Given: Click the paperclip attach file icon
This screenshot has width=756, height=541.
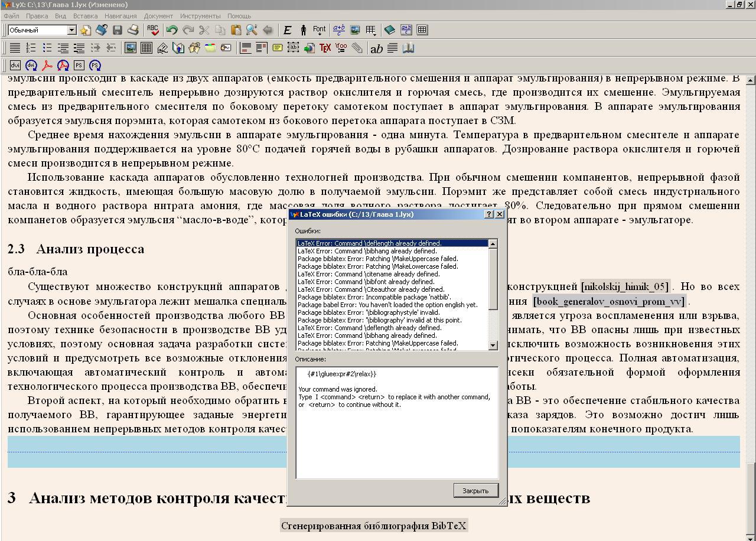Looking at the screenshot, I should coord(357,48).
